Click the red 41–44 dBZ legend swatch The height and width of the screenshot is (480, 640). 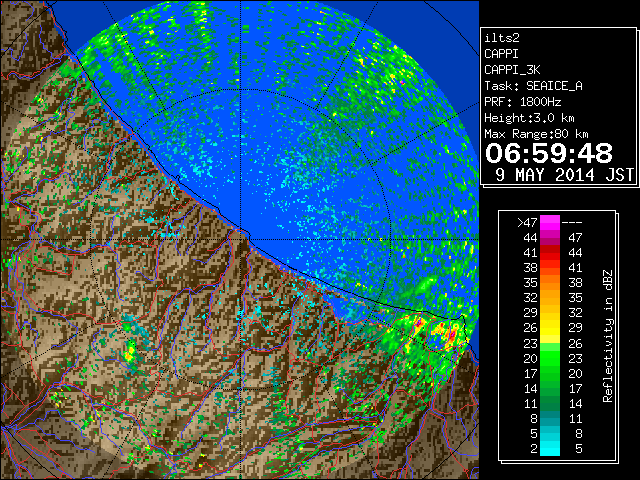pyautogui.click(x=550, y=253)
